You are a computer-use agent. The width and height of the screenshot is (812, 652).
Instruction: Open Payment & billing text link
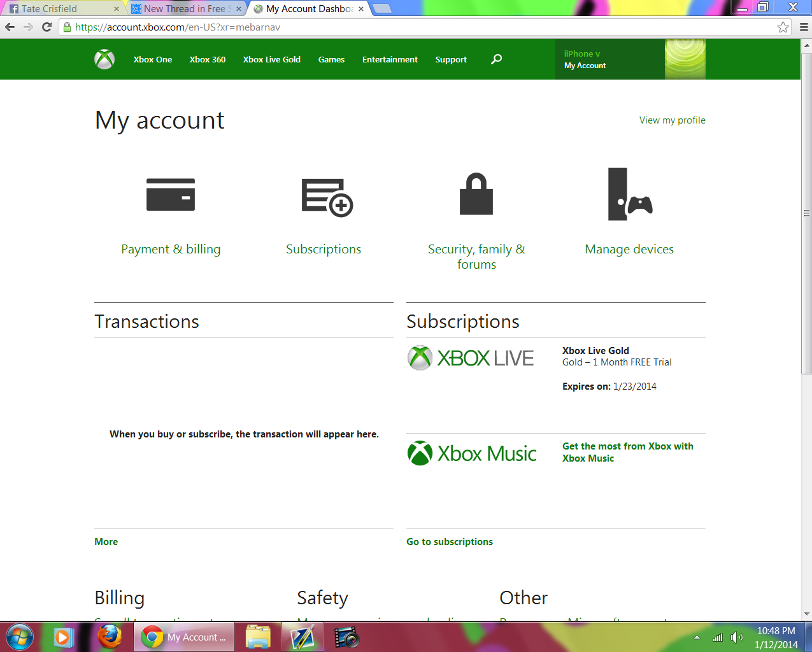click(x=171, y=249)
